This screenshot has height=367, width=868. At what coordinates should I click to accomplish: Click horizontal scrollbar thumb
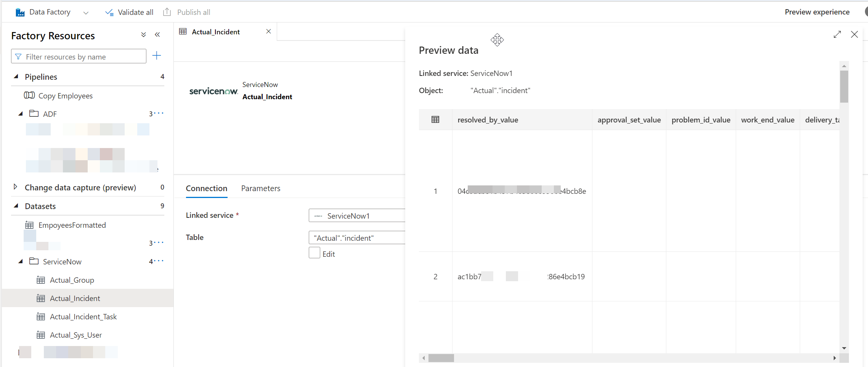441,358
